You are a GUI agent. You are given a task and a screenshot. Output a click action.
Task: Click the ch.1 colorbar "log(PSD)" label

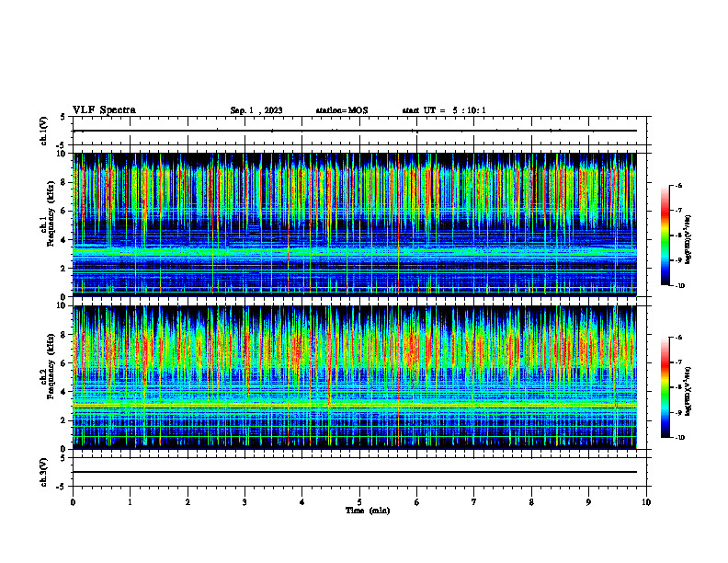pos(688,240)
